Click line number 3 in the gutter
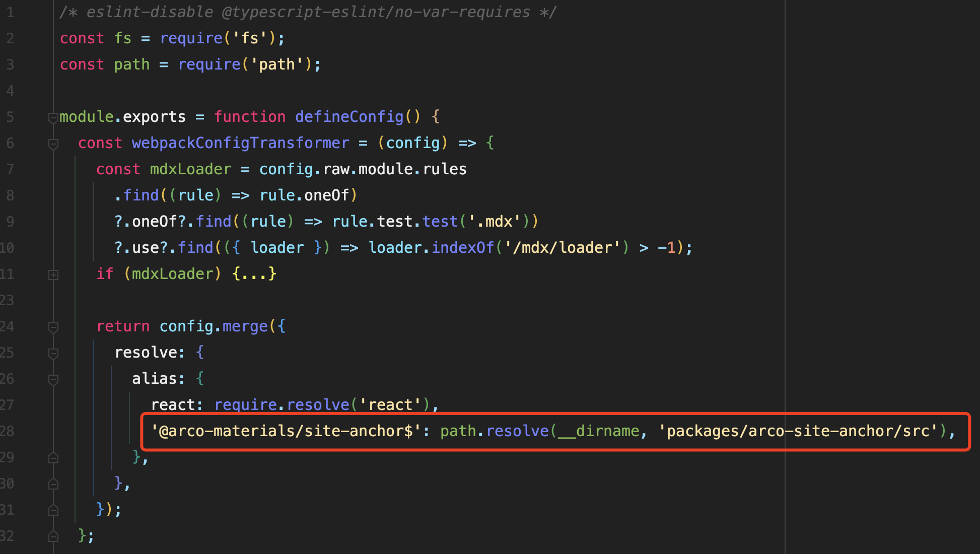 (10, 64)
